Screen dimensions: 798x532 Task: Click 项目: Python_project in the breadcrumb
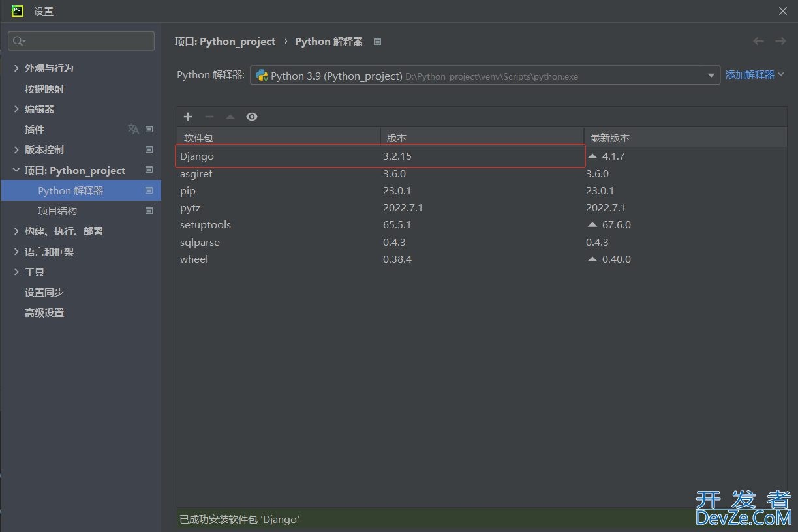(x=225, y=41)
